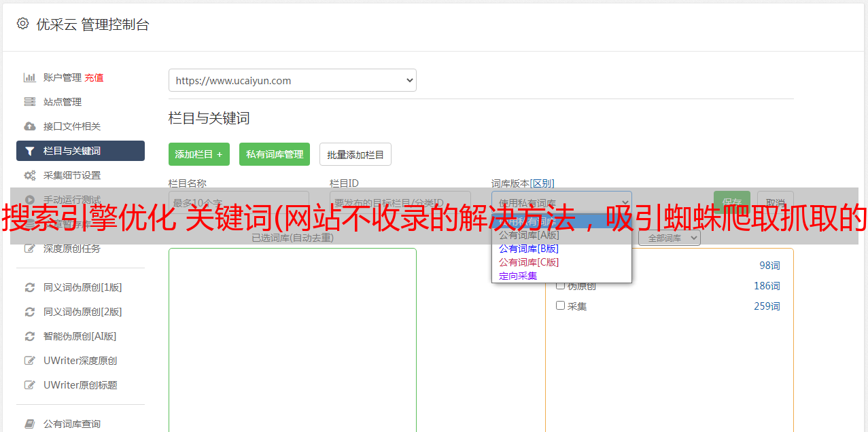Click the server icon for 站点管理
The height and width of the screenshot is (432, 868).
click(29, 102)
